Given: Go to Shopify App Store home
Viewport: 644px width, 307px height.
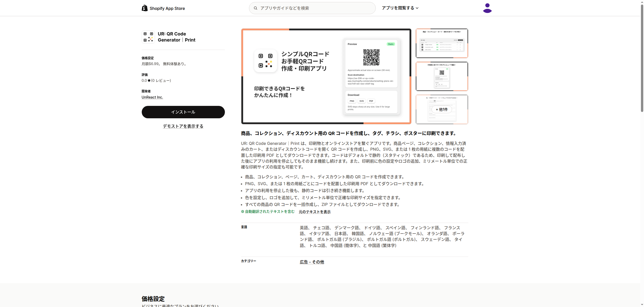Looking at the screenshot, I should tap(163, 8).
